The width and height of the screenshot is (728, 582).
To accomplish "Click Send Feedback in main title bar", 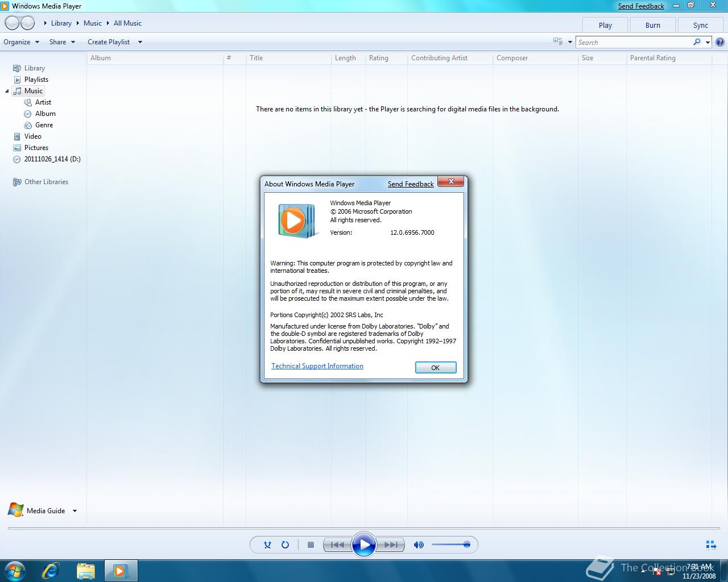I will (x=641, y=6).
